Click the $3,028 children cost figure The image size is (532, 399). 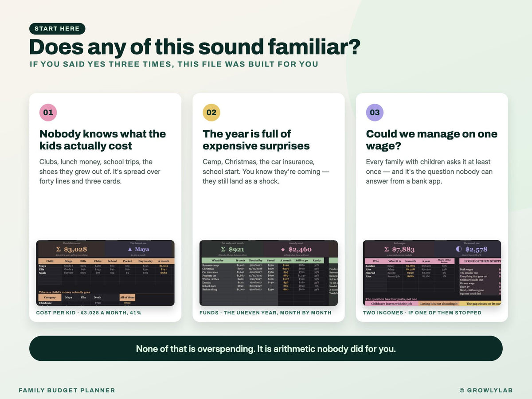[75, 250]
